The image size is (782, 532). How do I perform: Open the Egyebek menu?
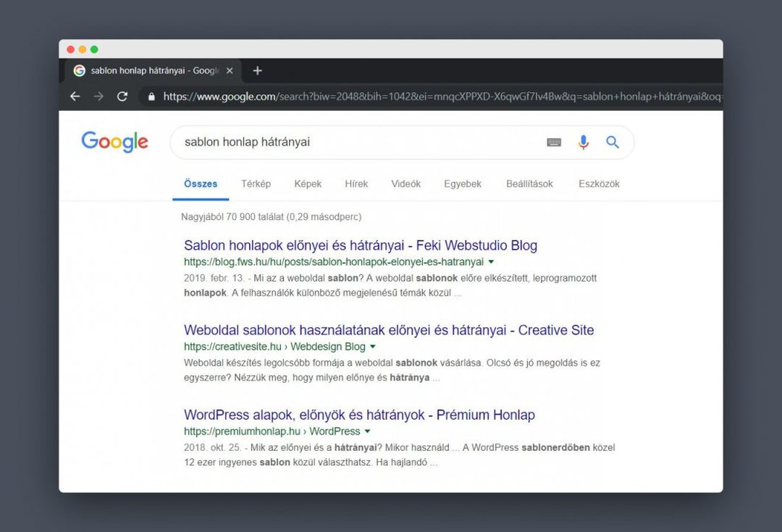coord(462,184)
